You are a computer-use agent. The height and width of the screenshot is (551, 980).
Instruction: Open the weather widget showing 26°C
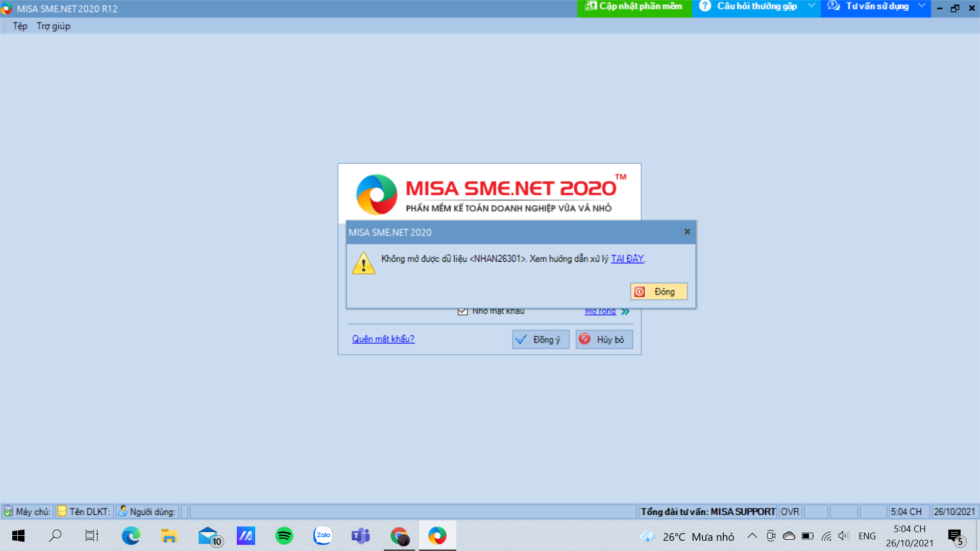click(x=687, y=536)
